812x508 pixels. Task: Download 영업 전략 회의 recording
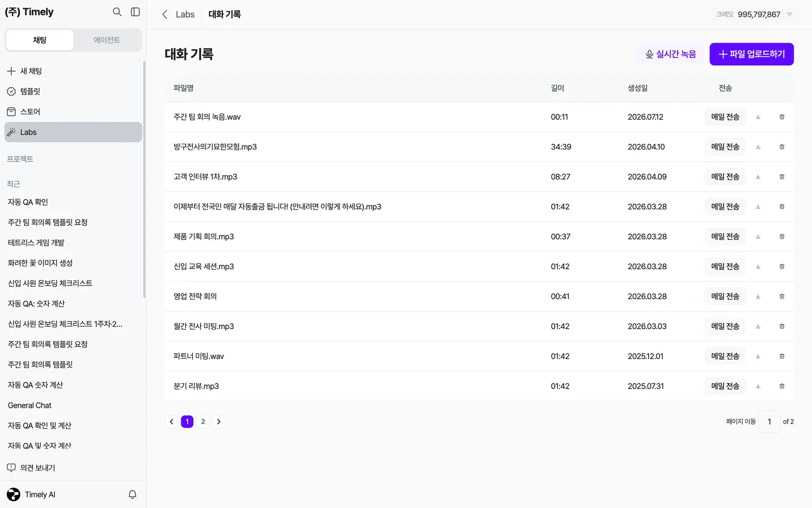[x=758, y=296]
